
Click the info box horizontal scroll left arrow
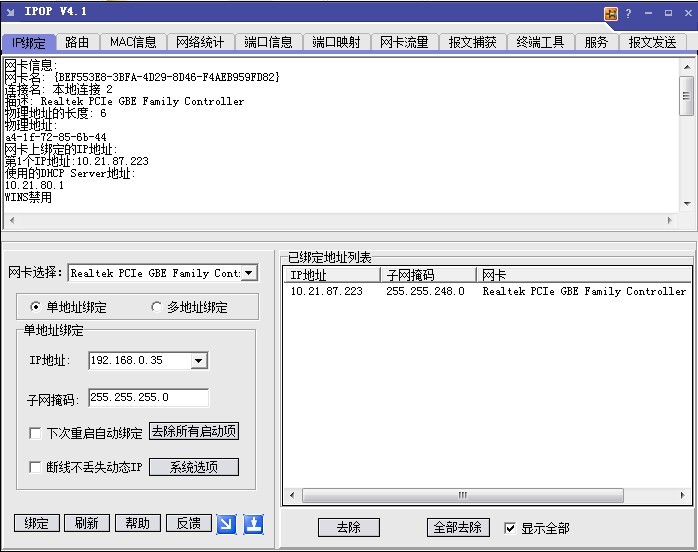click(12, 220)
